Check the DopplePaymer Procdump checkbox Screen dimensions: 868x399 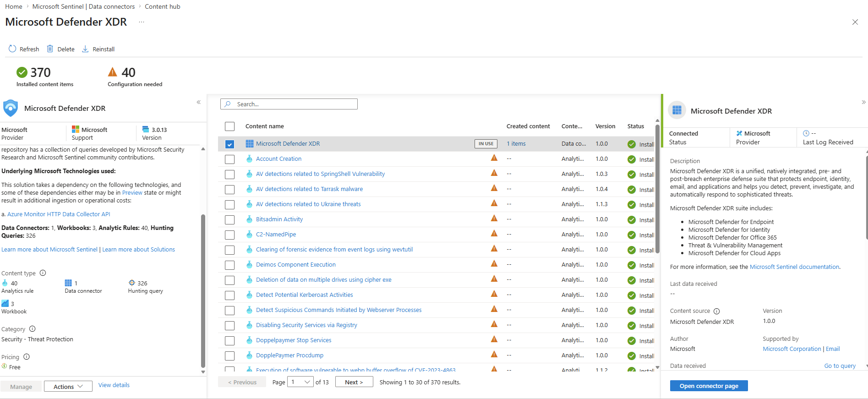click(x=230, y=356)
